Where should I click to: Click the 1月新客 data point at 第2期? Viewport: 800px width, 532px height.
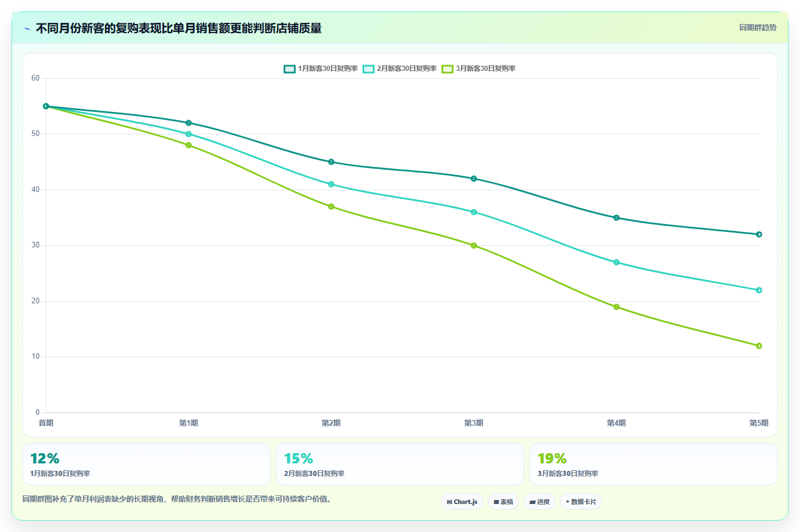(331, 162)
